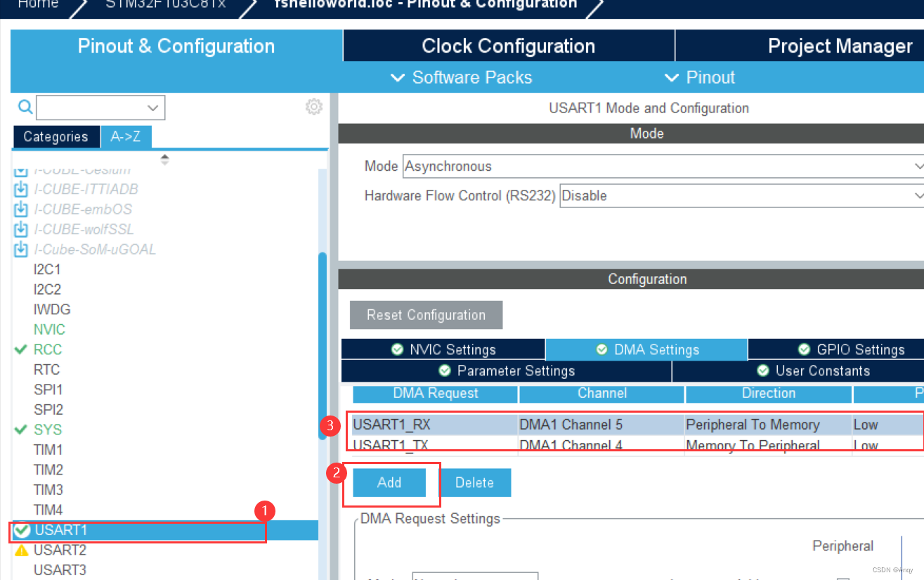Open the GPIO Settings tab

click(836, 349)
